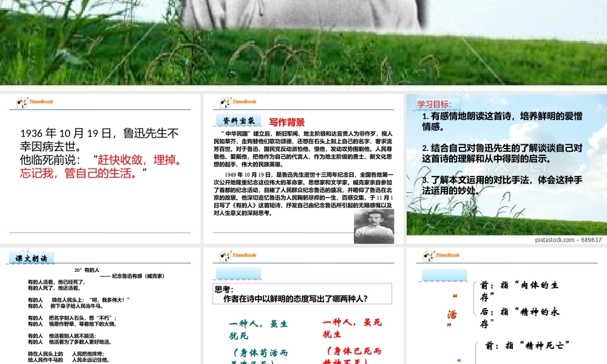Select the poem line 有的人活着,他已经死了
This screenshot has height=364, width=607.
pyautogui.click(x=56, y=282)
